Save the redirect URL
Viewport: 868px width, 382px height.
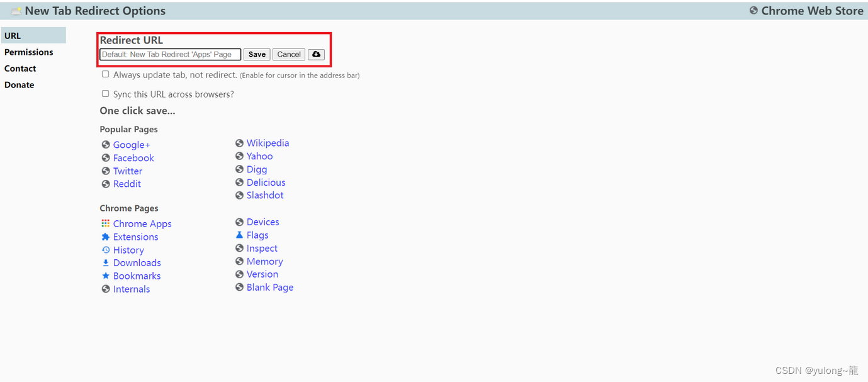click(x=257, y=54)
